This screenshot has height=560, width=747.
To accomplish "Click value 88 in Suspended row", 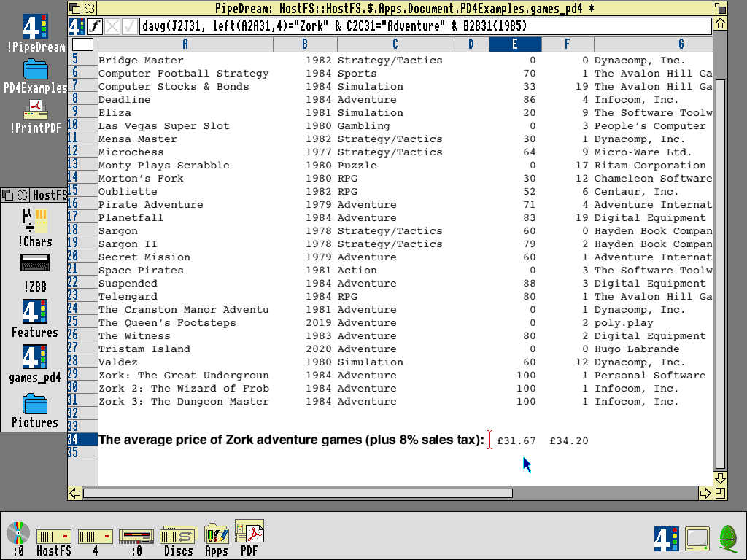I will click(x=530, y=284).
